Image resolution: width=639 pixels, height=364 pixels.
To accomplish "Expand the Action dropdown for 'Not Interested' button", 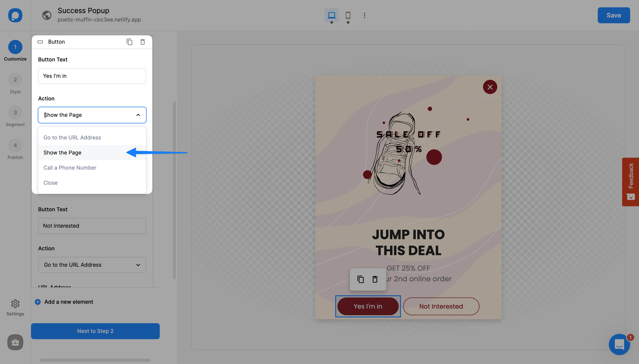I will click(x=92, y=264).
